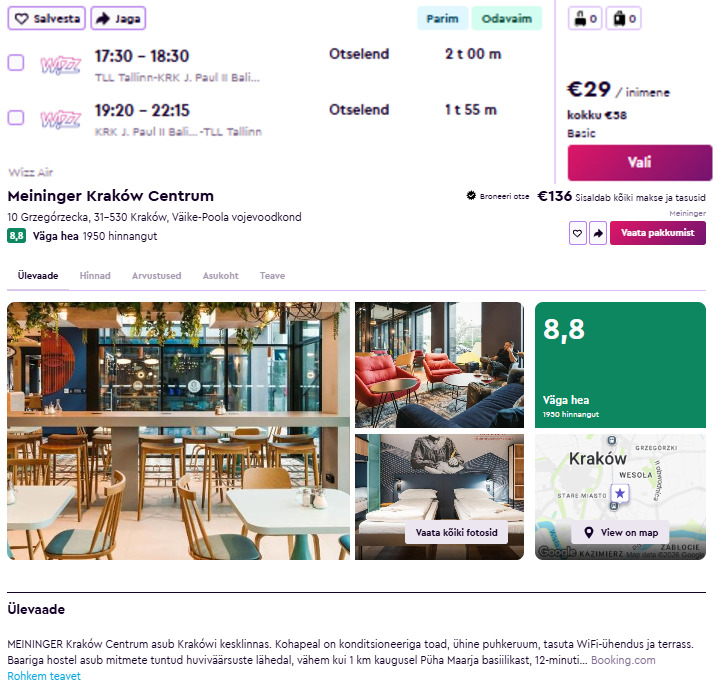Tick the checkbox for 17:30 – 18:30 flight

tap(16, 63)
